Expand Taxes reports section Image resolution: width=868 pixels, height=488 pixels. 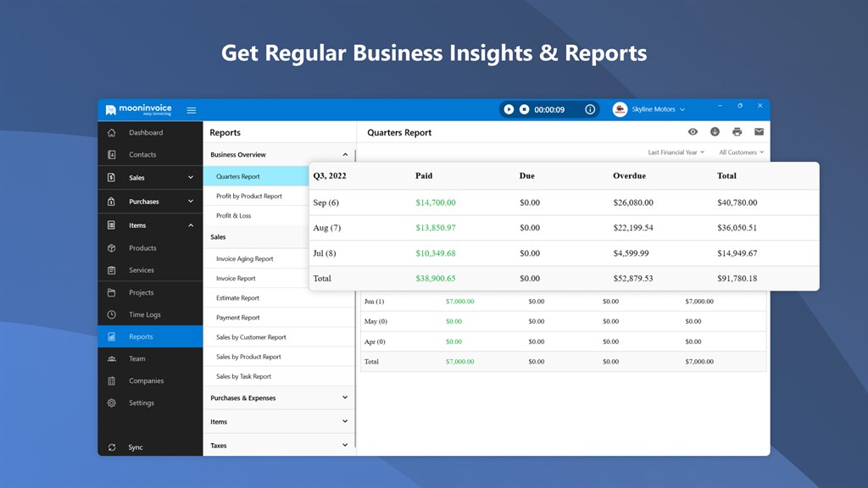279,446
